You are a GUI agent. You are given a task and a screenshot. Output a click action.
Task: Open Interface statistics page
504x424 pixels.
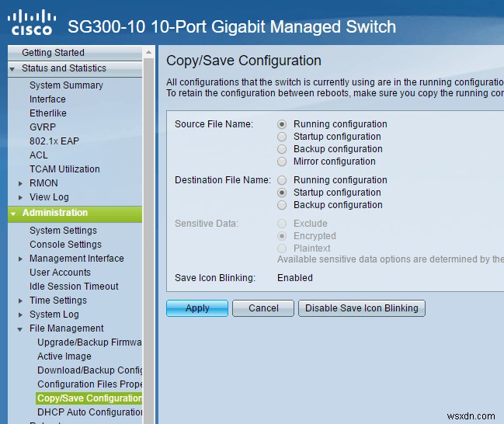click(x=47, y=99)
